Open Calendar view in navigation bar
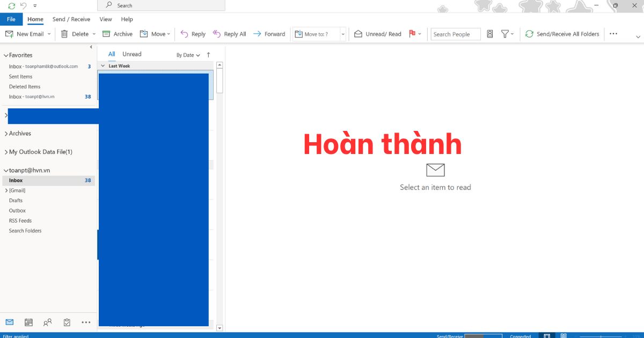 point(28,322)
